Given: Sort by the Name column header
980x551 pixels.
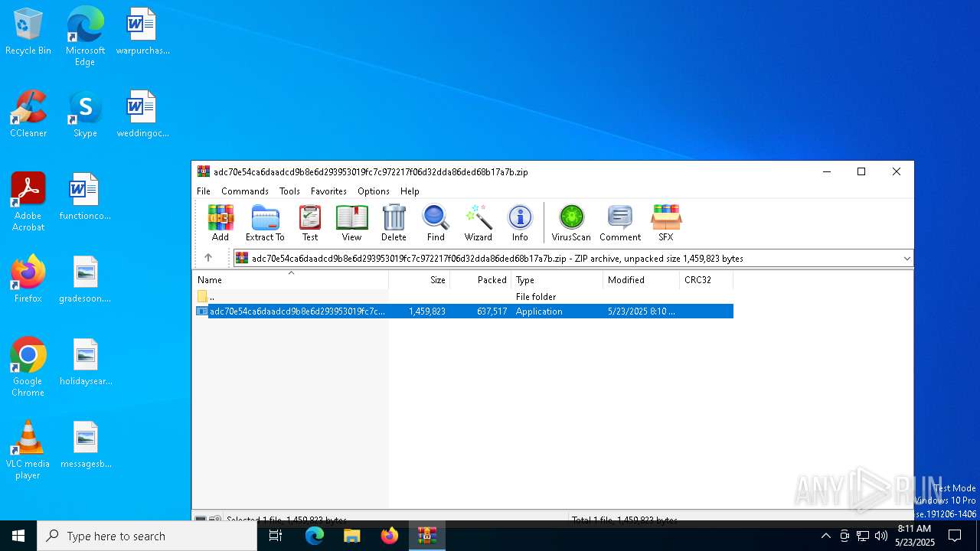Looking at the screenshot, I should tap(291, 280).
